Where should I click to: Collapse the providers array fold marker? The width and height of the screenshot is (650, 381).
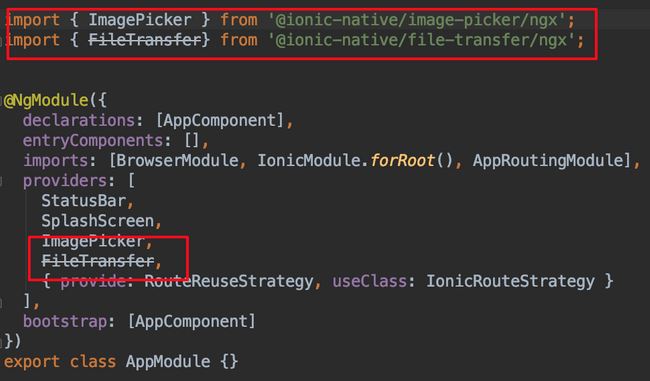pos(1,181)
